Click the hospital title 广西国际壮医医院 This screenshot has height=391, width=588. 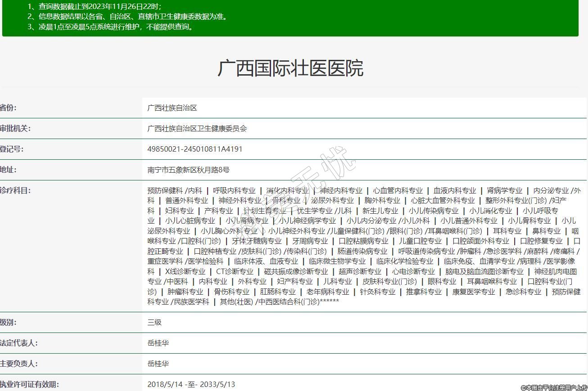pyautogui.click(x=290, y=68)
